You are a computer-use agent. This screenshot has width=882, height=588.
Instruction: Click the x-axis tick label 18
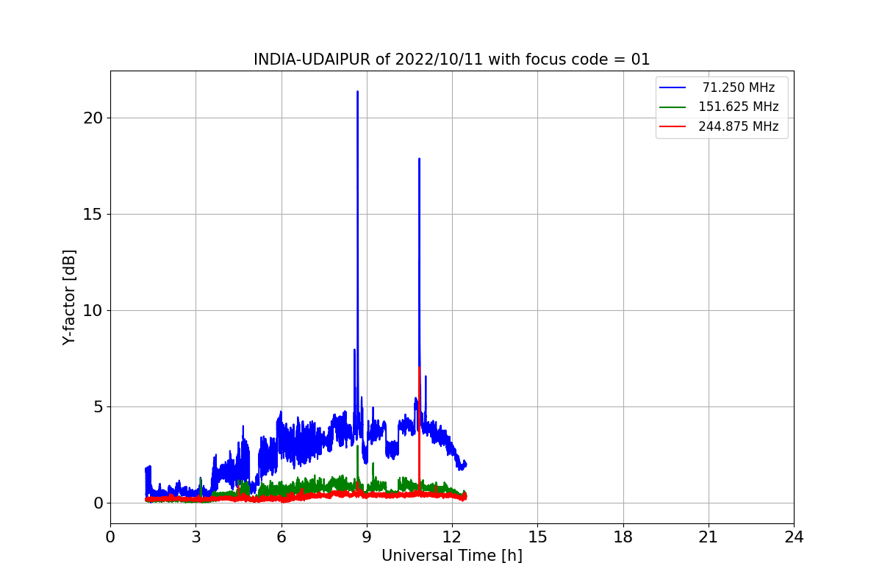(623, 537)
